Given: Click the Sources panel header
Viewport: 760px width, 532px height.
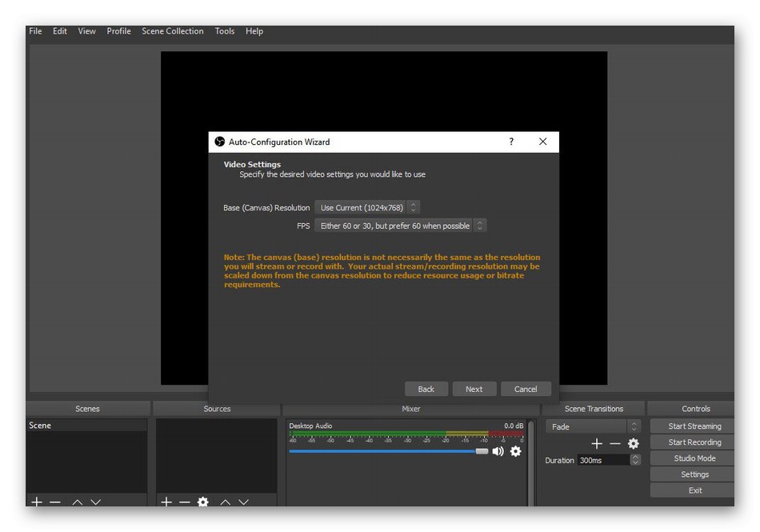Looking at the screenshot, I should (x=217, y=409).
